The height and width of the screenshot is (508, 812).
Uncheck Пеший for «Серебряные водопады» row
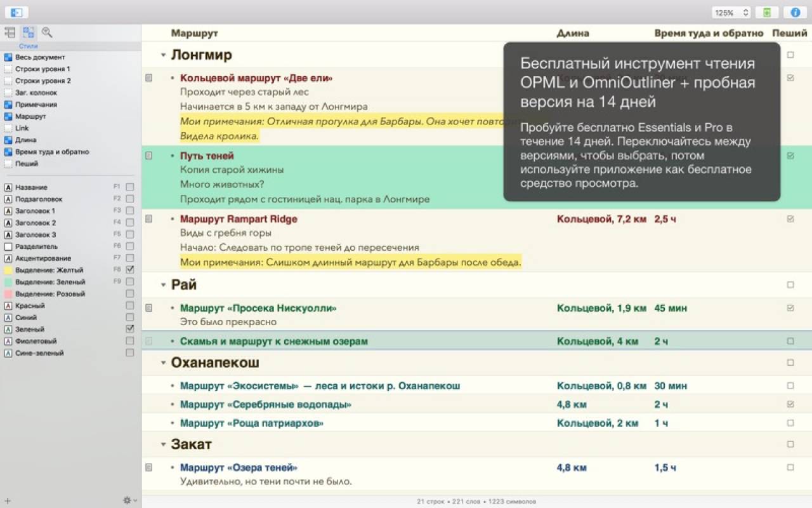click(790, 404)
